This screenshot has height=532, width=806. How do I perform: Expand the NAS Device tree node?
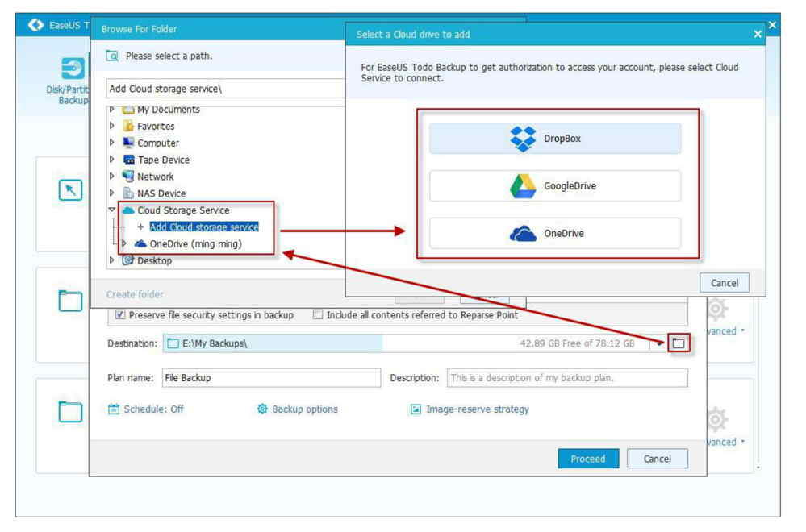pos(111,193)
